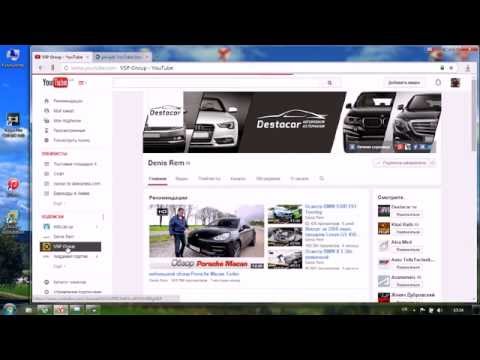
Task: Open the Windows Start button
Action: point(9,309)
